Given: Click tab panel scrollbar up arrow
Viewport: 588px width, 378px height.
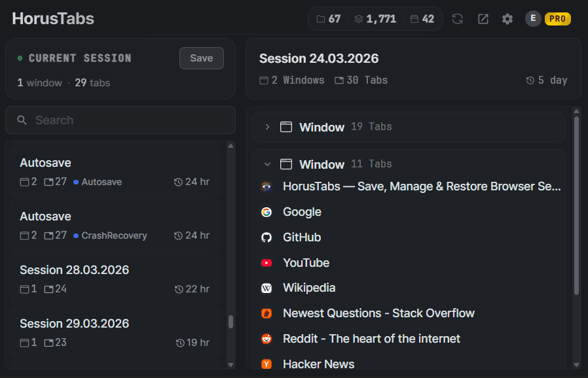Looking at the screenshot, I should point(577,111).
